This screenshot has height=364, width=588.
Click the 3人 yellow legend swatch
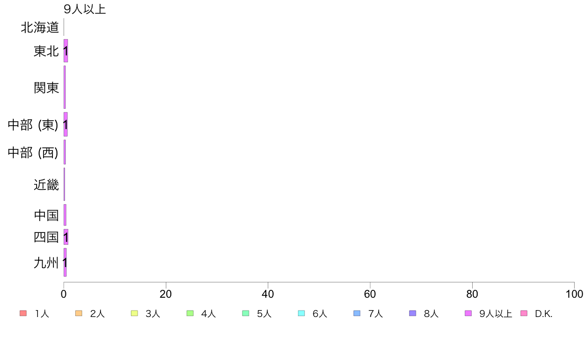pos(134,314)
